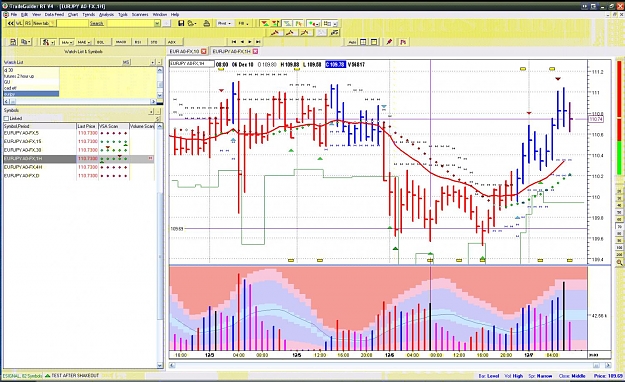Click the Last Price column header

pos(87,126)
